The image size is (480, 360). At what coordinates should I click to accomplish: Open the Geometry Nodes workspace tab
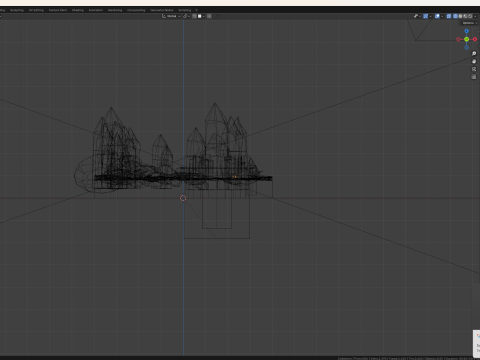[162, 10]
